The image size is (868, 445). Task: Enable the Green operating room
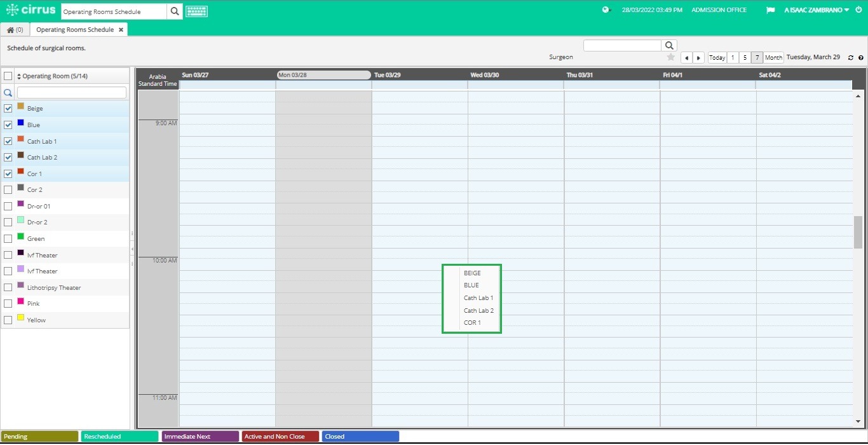[8, 238]
